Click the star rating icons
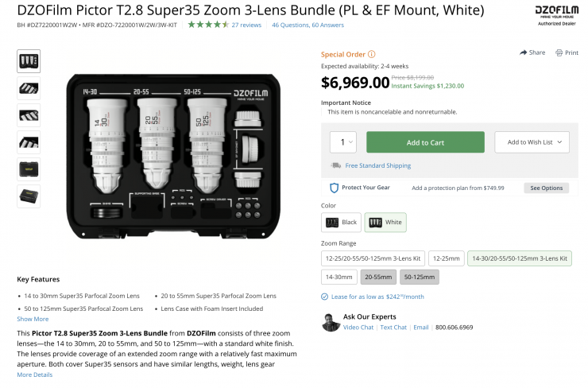 click(x=208, y=25)
